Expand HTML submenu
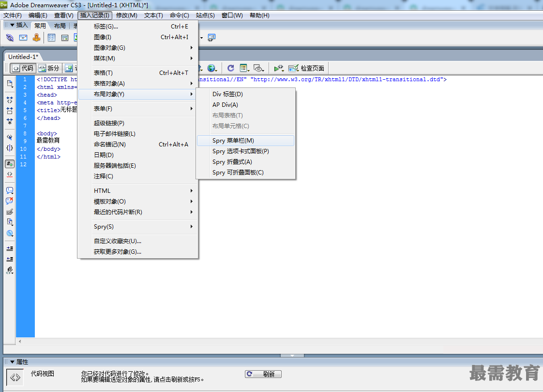Screen dimensions: 543x392 click(x=138, y=191)
